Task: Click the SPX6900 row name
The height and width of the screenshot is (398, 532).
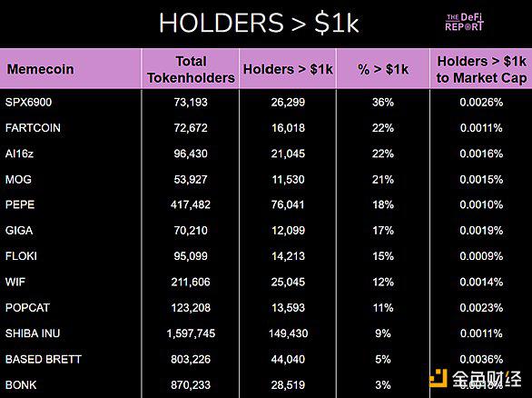Action: pos(28,102)
